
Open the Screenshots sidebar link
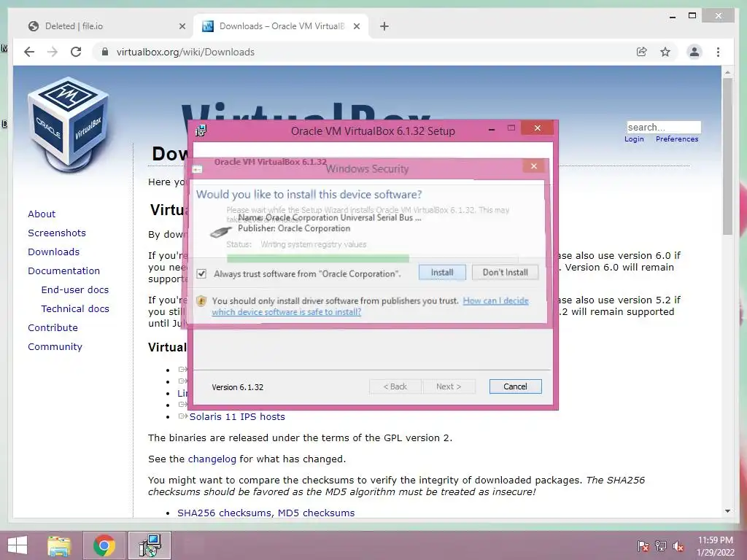click(x=57, y=233)
